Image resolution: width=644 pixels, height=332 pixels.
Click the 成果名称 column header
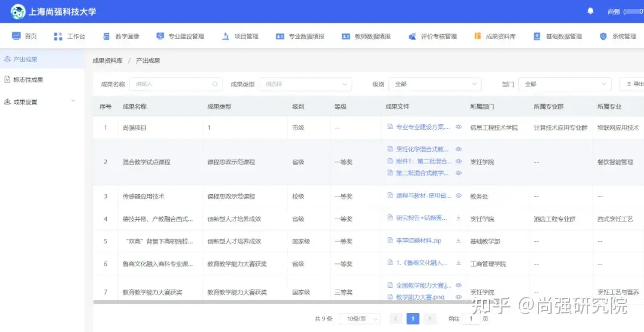point(134,106)
